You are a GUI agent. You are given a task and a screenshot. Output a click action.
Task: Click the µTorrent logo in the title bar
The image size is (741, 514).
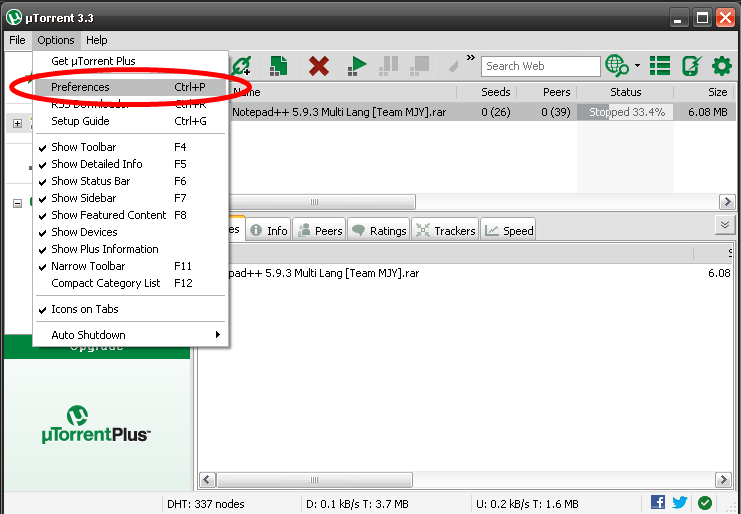point(14,18)
